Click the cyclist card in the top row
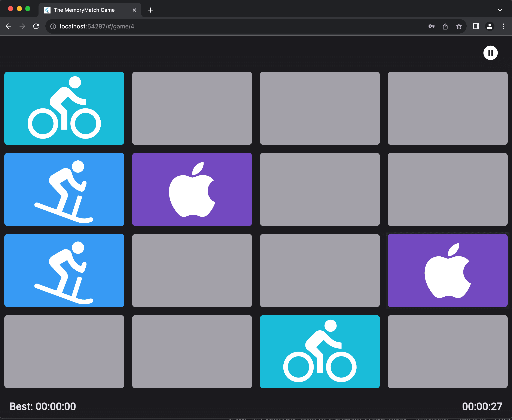 pos(64,108)
